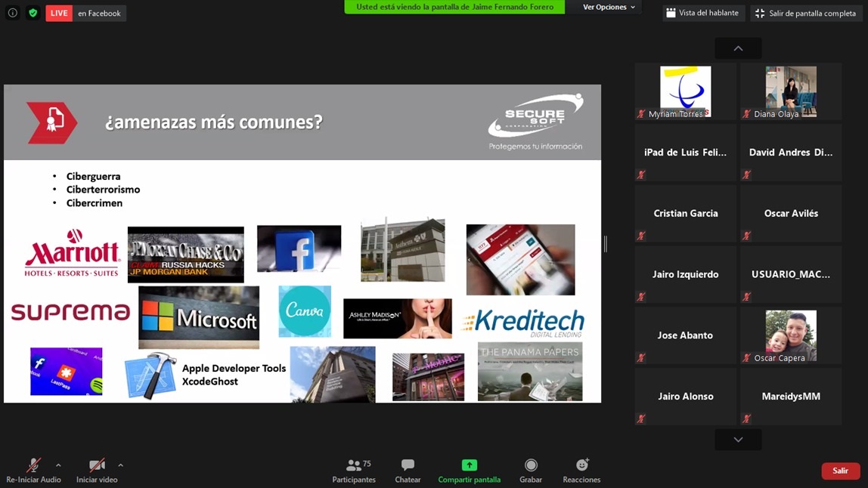
Task: Click the panel divider handle beside the slide
Action: (606, 243)
